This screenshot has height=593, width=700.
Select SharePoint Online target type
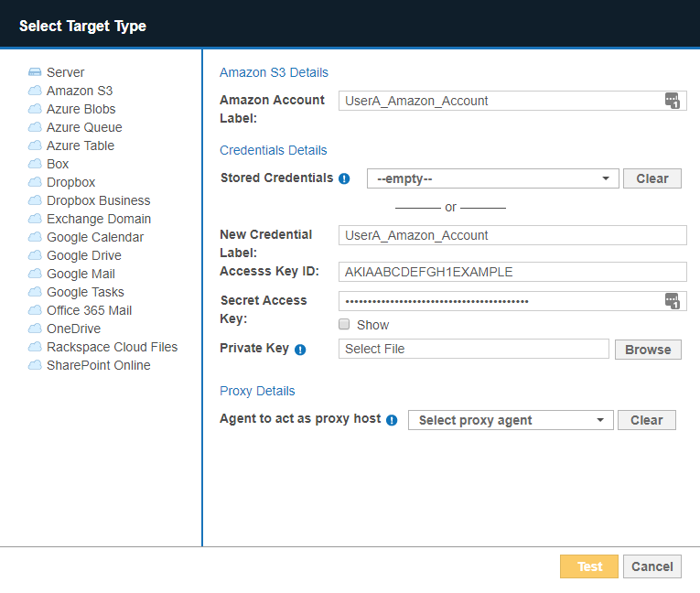(98, 365)
